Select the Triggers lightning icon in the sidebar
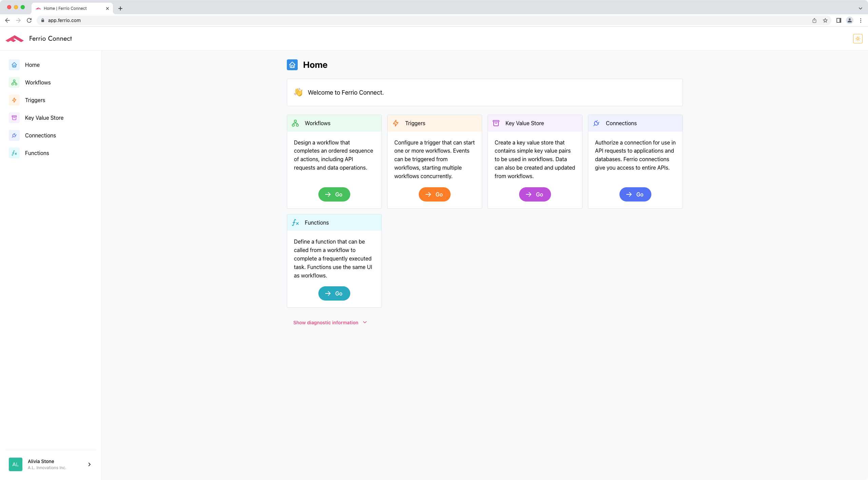This screenshot has width=868, height=480. pos(14,100)
